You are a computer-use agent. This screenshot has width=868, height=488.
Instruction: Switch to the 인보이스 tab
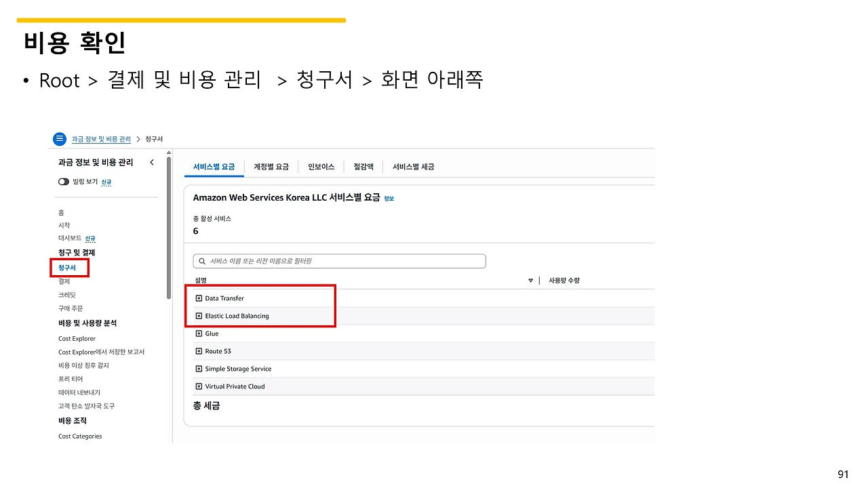(321, 166)
